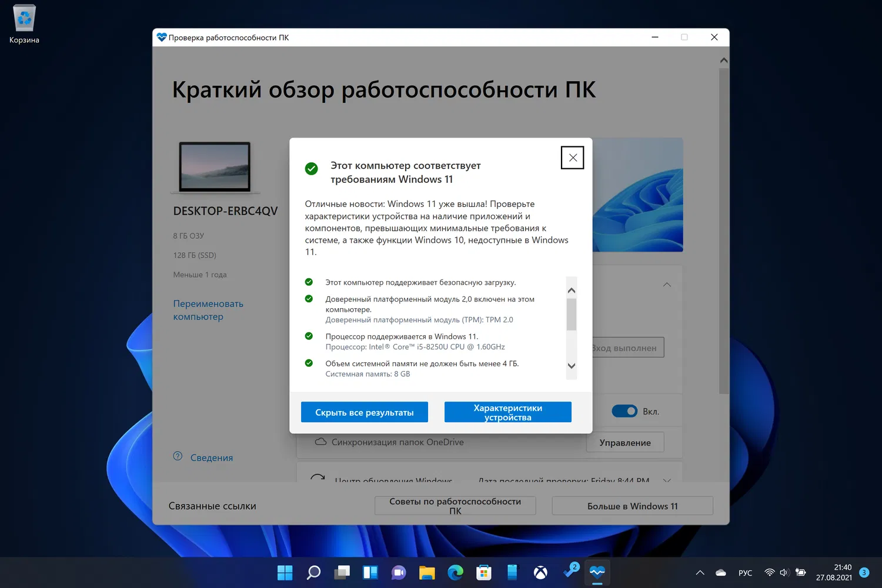
Task: Open taskbar Search
Action: tap(313, 573)
